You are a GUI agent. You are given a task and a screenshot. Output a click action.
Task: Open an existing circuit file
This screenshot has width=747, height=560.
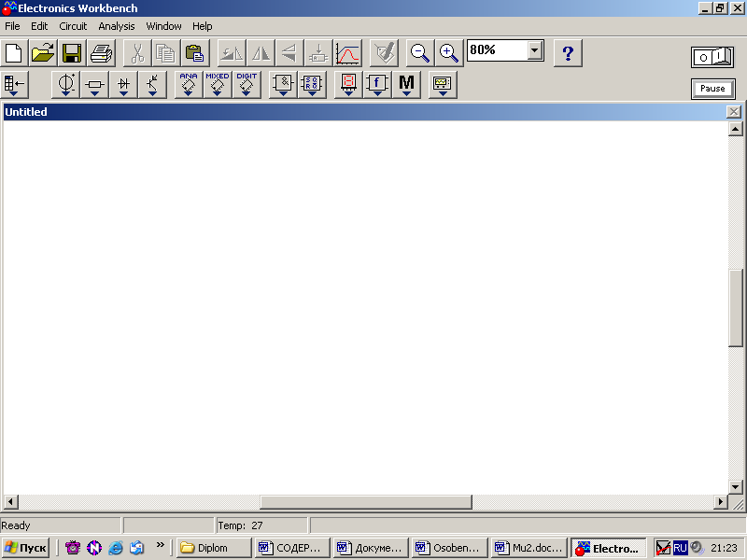point(43,53)
